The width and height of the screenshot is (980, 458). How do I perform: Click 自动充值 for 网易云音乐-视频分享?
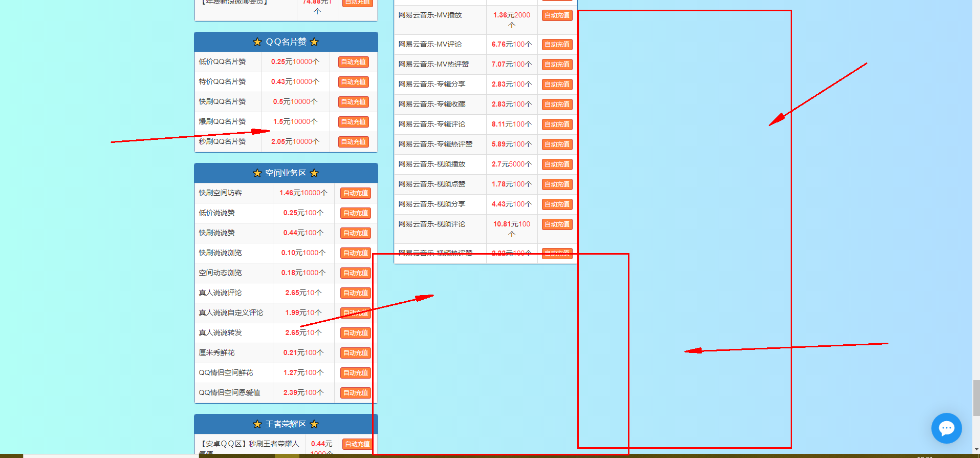(x=557, y=204)
